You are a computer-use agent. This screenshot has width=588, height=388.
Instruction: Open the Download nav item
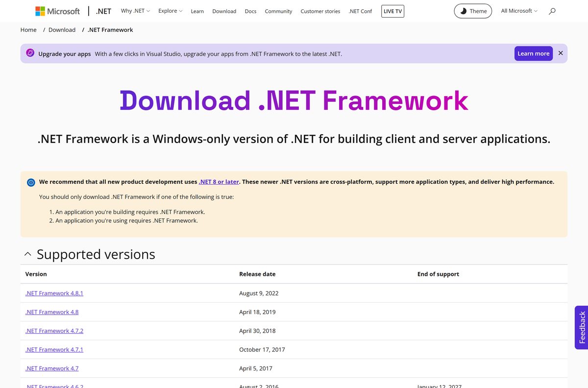click(x=224, y=11)
